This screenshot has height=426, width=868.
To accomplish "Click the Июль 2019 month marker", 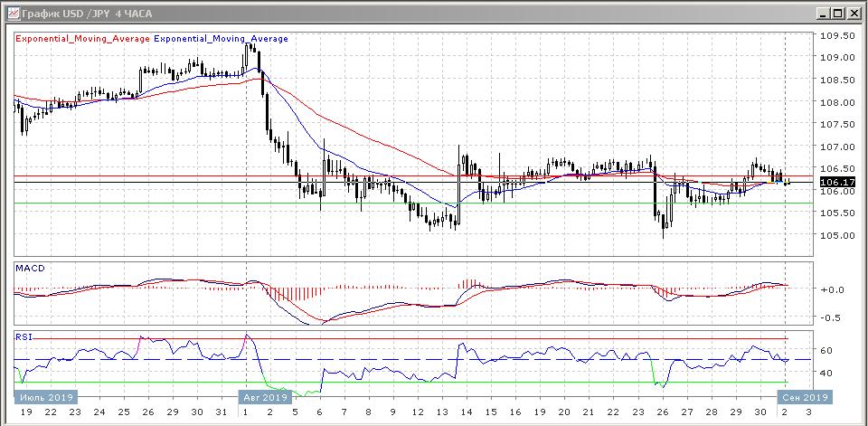I will click(x=45, y=396).
